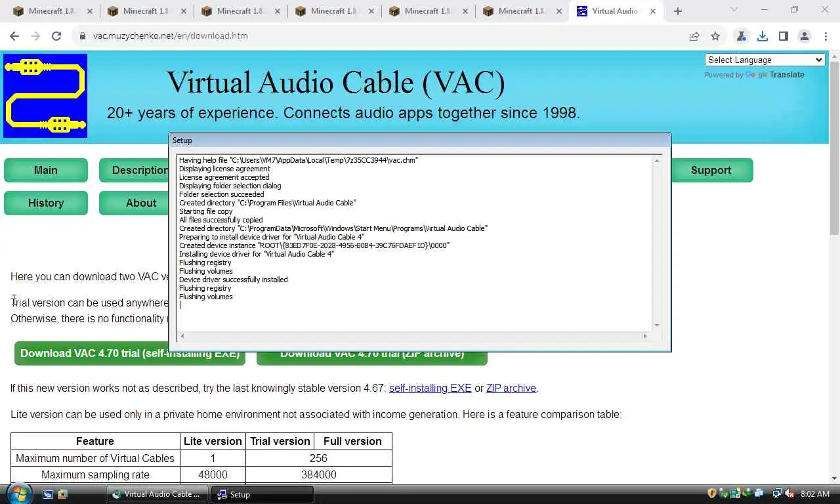Close the Virtual Audio tab
Screen dimensions: 840x504
point(653,11)
